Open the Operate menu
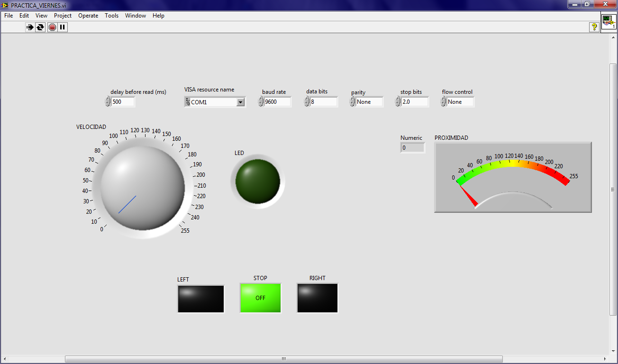The image size is (618, 364). pos(88,16)
